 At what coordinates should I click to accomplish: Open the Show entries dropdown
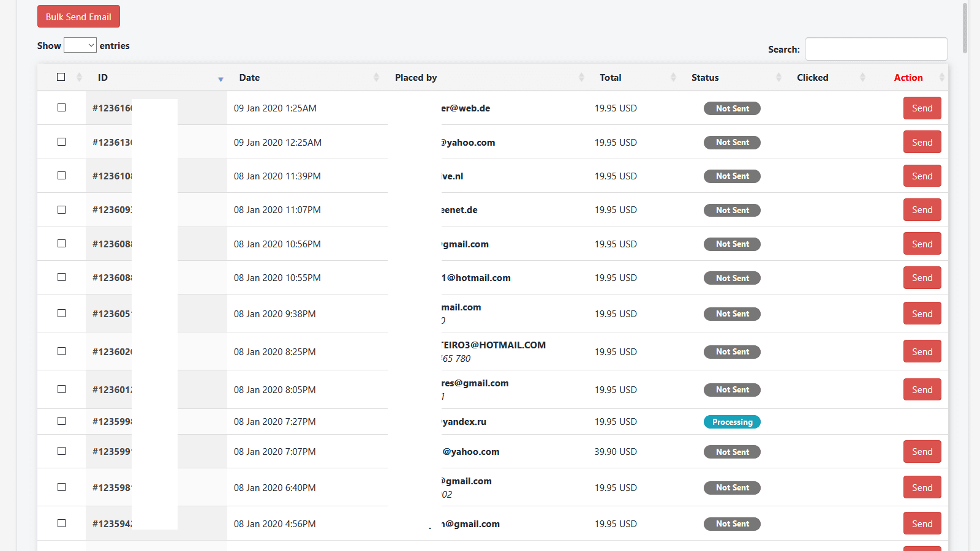tap(80, 45)
